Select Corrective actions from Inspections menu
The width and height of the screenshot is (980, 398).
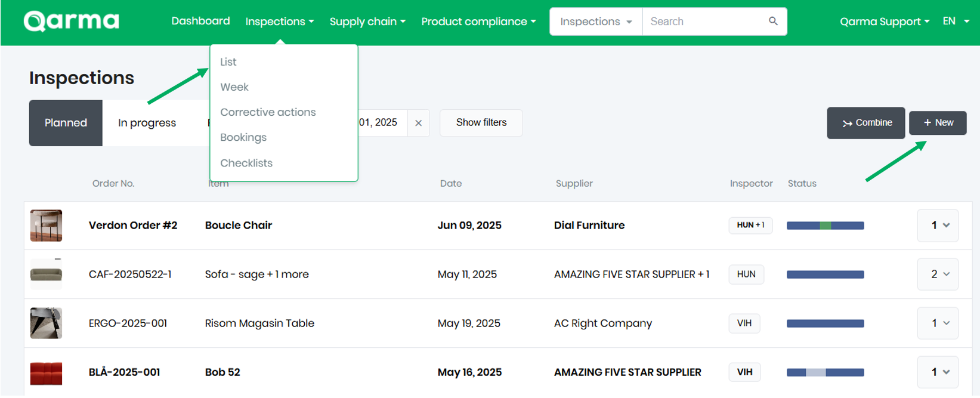[x=268, y=112]
